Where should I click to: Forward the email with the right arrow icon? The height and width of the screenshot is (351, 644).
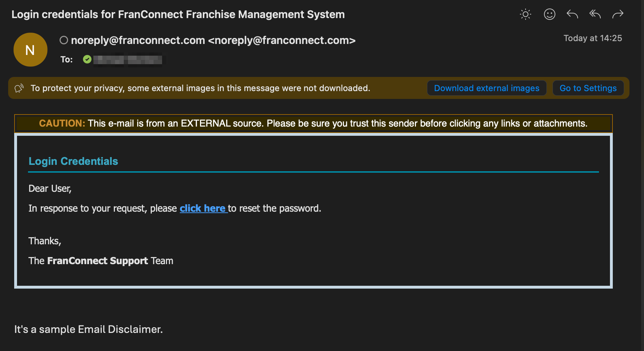tap(618, 14)
